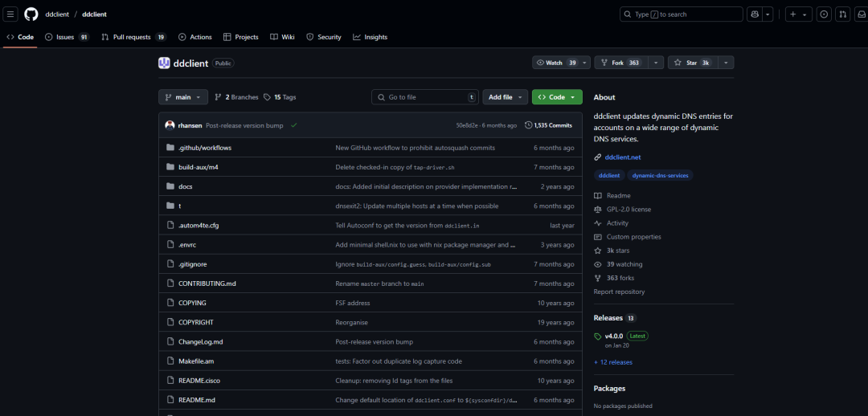Open the Custom properties sidebar link
868x416 pixels.
click(x=634, y=237)
